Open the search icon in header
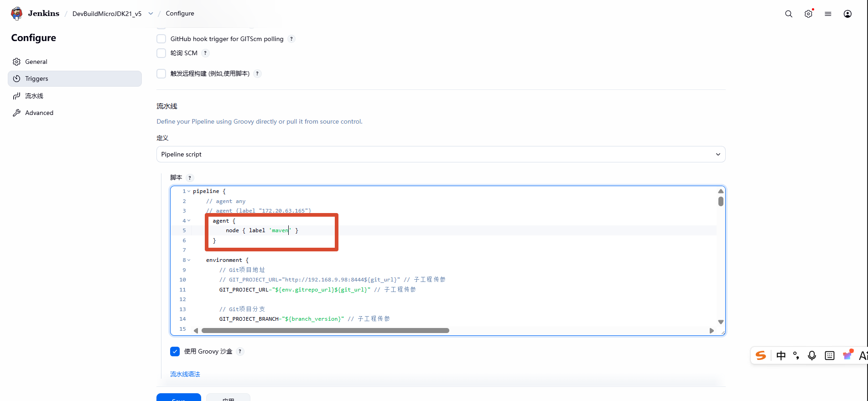This screenshot has height=401, width=868. pos(789,14)
